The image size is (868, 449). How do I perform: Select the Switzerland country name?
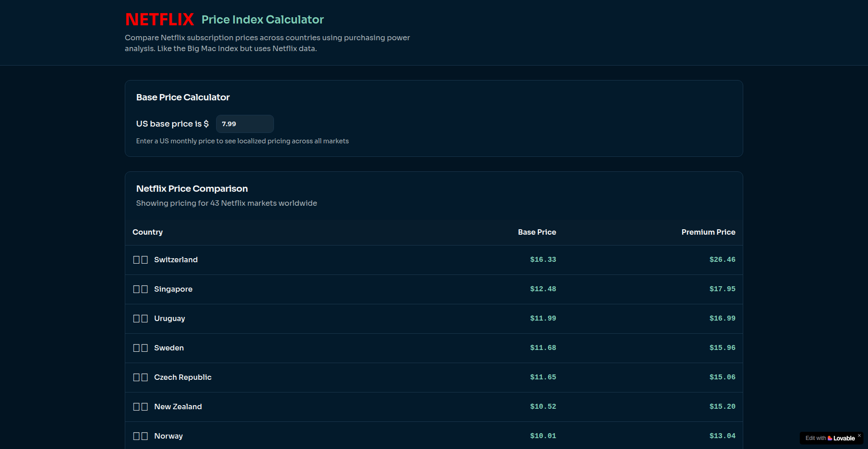coord(176,260)
